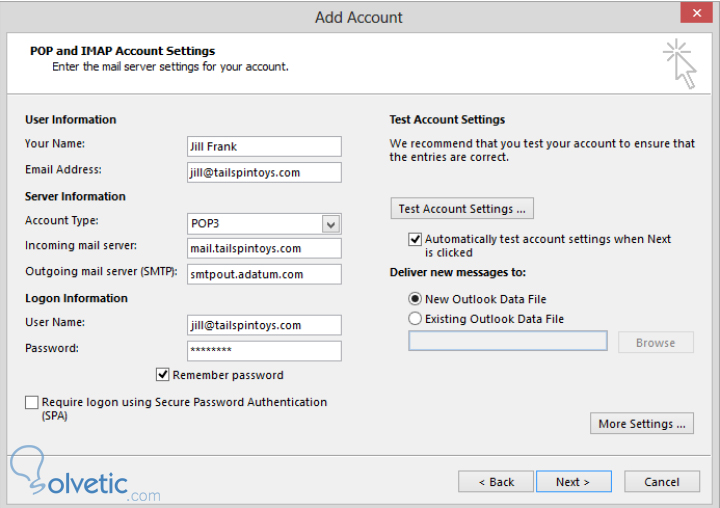Image resolution: width=720 pixels, height=508 pixels.
Task: Click the Incoming mail server field
Action: tap(264, 249)
